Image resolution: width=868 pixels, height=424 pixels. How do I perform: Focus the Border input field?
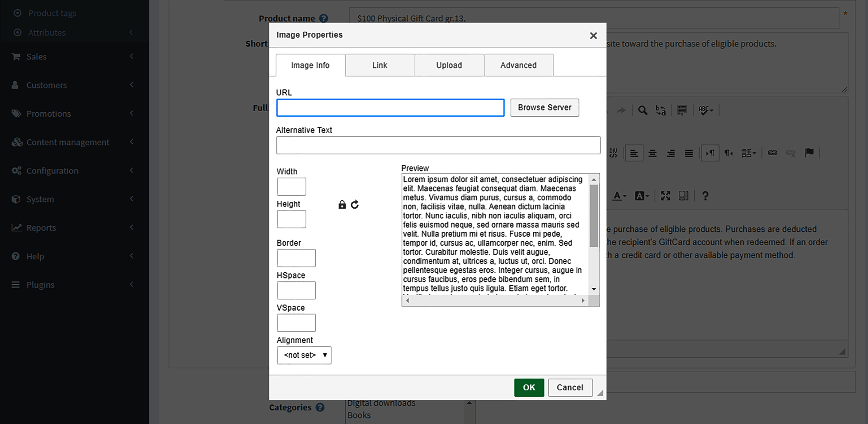tap(296, 258)
